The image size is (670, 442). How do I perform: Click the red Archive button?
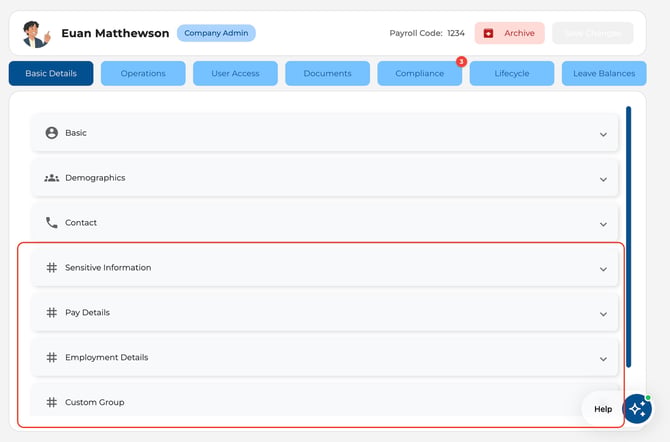tap(510, 33)
